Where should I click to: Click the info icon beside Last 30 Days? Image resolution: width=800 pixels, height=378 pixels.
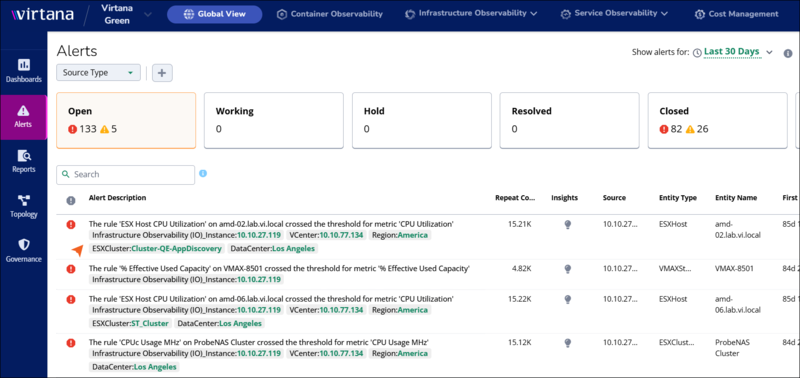point(788,53)
